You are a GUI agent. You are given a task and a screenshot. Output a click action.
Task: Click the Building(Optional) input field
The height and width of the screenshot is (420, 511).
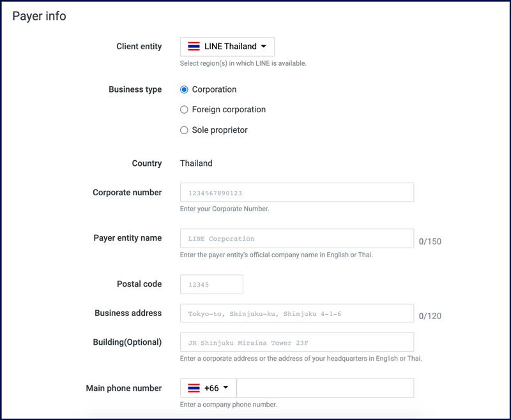[297, 342]
